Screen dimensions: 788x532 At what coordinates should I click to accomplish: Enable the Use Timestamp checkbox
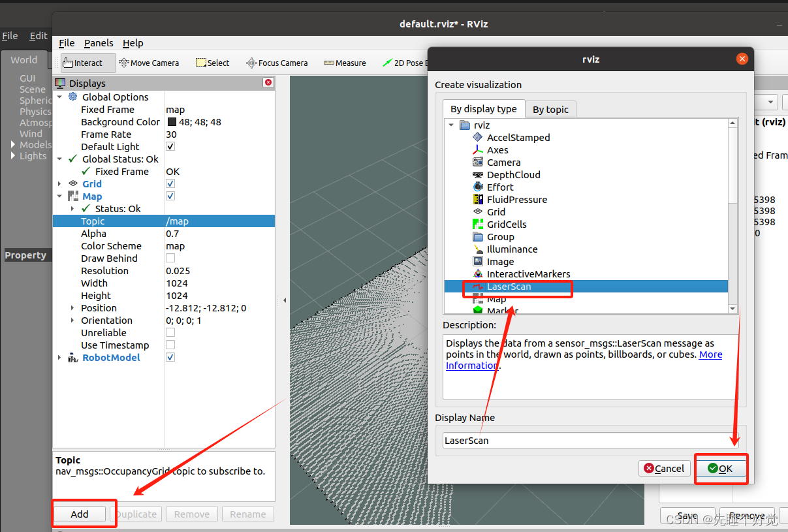170,345
